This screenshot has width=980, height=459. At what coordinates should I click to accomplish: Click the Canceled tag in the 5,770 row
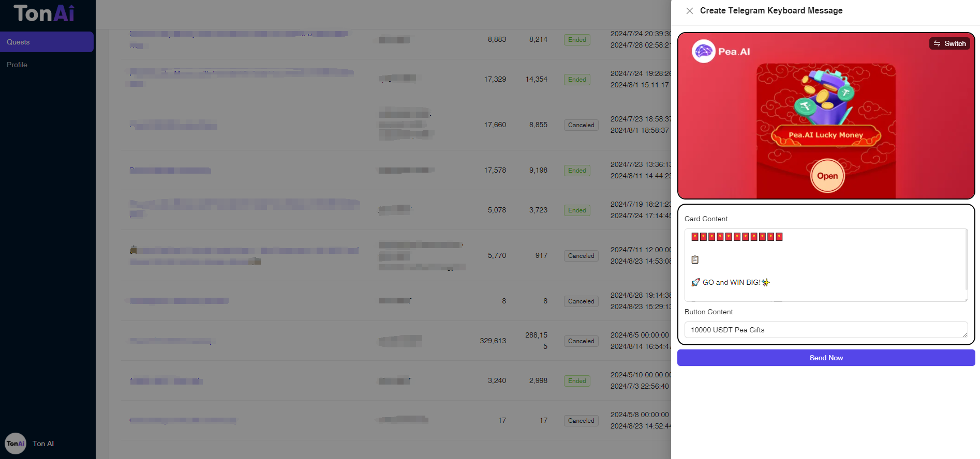[x=581, y=256]
